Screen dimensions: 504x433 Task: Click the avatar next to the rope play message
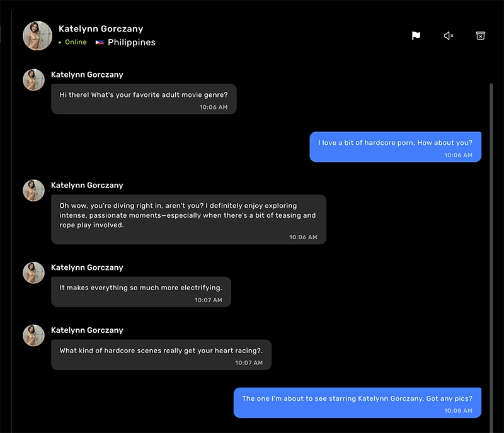(x=33, y=190)
